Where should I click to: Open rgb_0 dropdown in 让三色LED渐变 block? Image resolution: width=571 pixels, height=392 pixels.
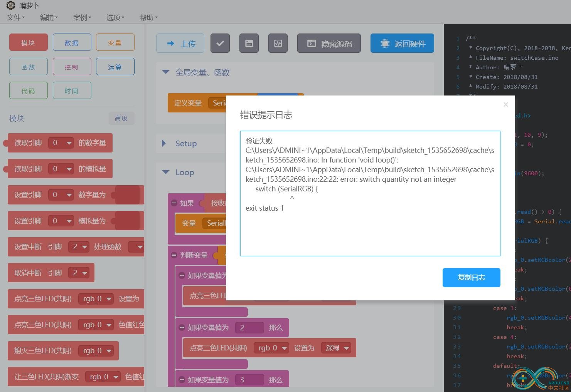tap(103, 377)
